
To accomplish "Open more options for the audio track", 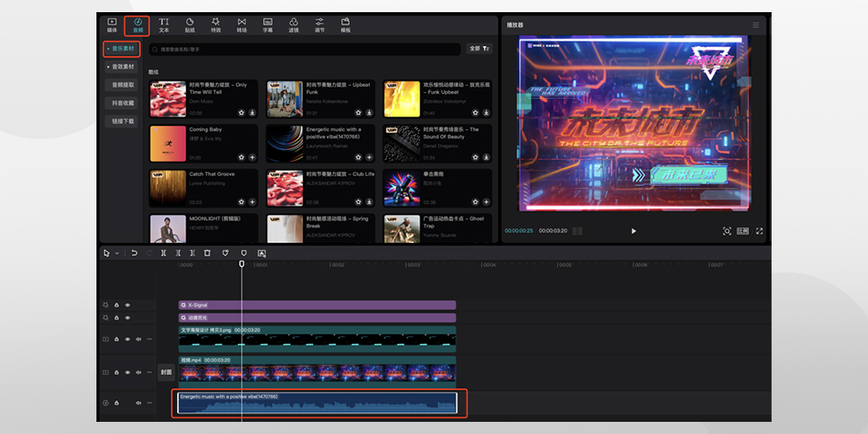I will 149,403.
